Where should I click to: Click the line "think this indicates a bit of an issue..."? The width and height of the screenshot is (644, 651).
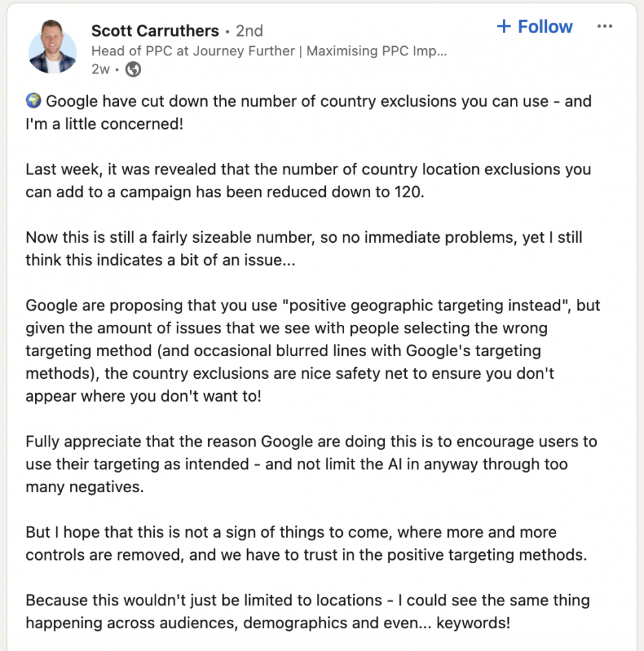161,260
